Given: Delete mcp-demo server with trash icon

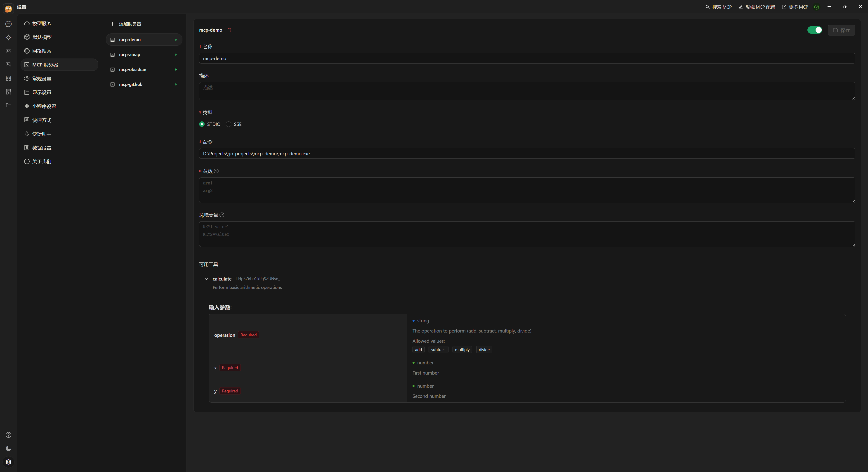Looking at the screenshot, I should pos(229,30).
